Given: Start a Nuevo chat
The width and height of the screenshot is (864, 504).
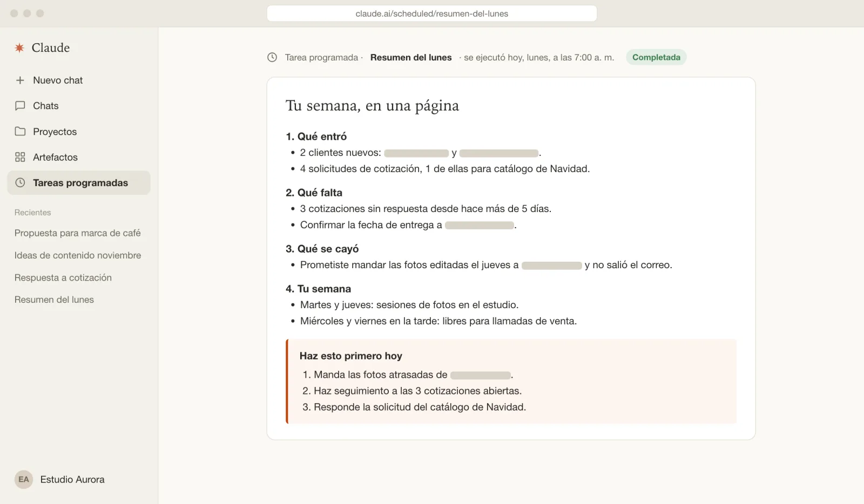Looking at the screenshot, I should click(79, 80).
